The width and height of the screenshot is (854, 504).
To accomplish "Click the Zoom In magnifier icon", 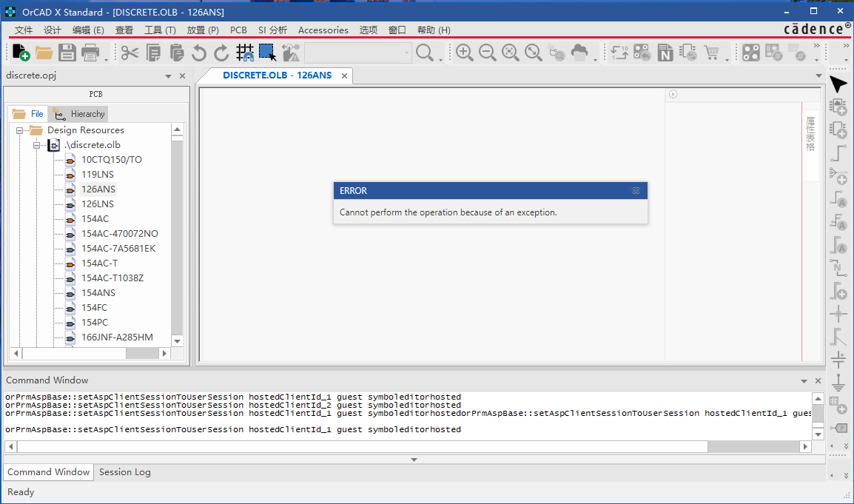I will point(464,53).
